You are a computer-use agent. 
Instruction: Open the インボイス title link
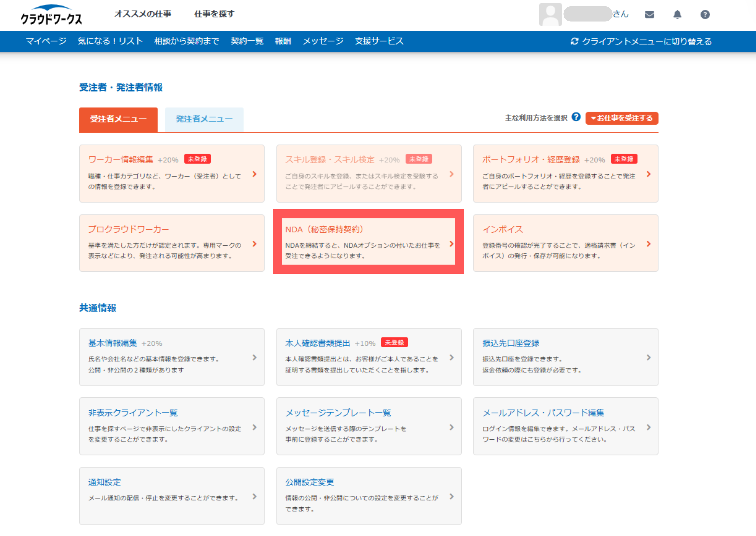[x=502, y=229]
